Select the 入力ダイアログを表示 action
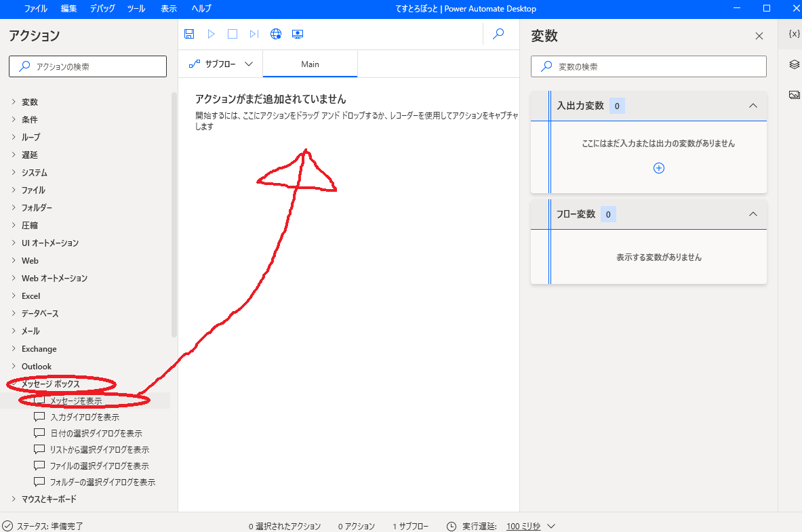 [85, 417]
